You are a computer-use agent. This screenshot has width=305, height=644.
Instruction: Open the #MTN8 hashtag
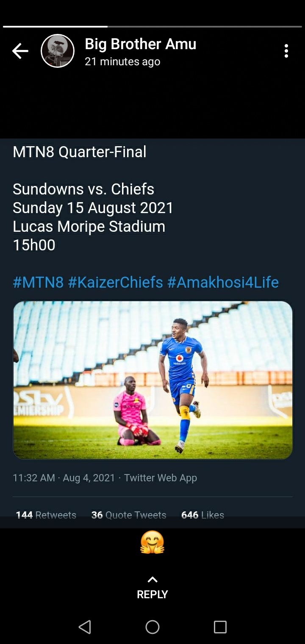tap(38, 282)
